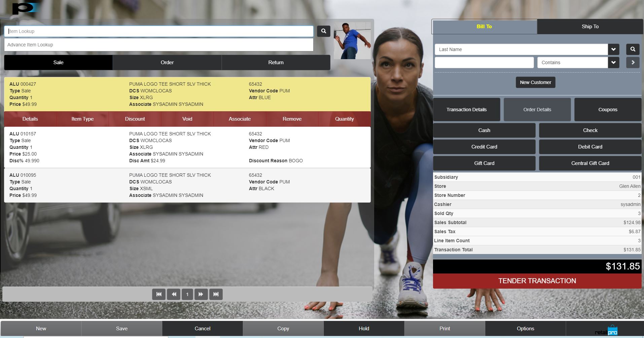Click the New Customer button
The image size is (644, 338).
pos(535,82)
